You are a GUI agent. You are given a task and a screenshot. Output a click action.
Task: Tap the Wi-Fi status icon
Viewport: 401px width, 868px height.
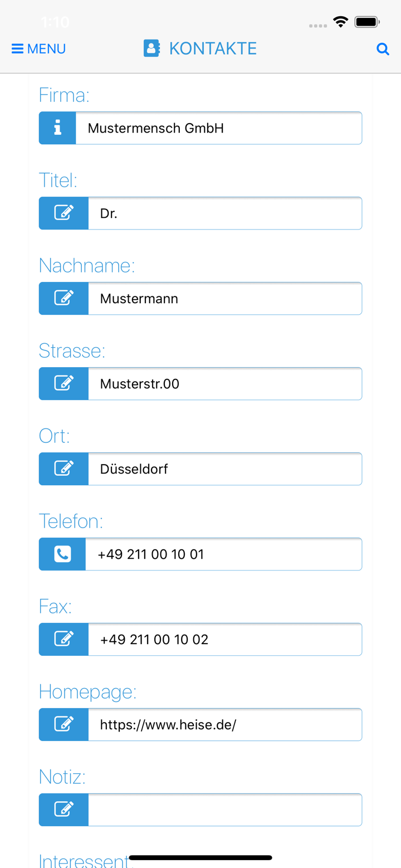(340, 22)
